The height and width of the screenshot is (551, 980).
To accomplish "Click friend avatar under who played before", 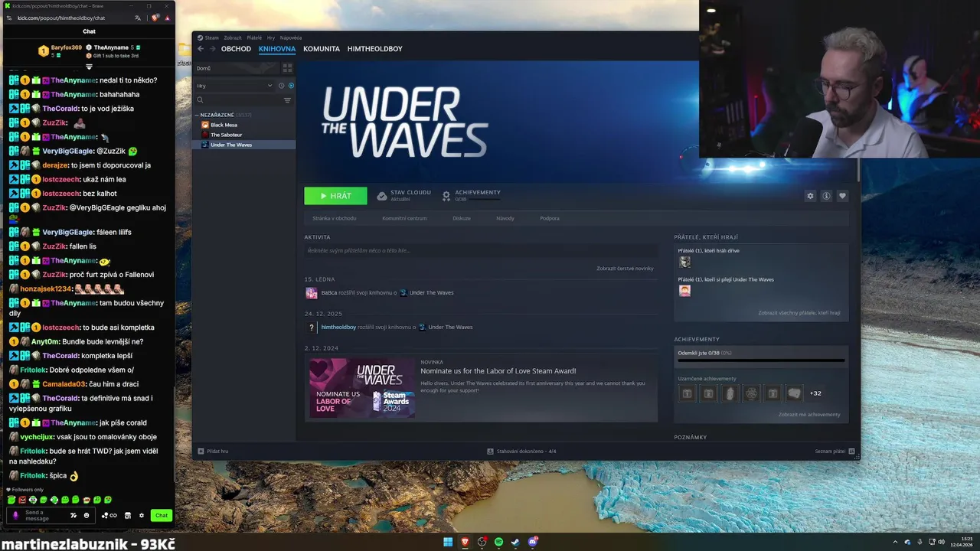I will pyautogui.click(x=684, y=262).
